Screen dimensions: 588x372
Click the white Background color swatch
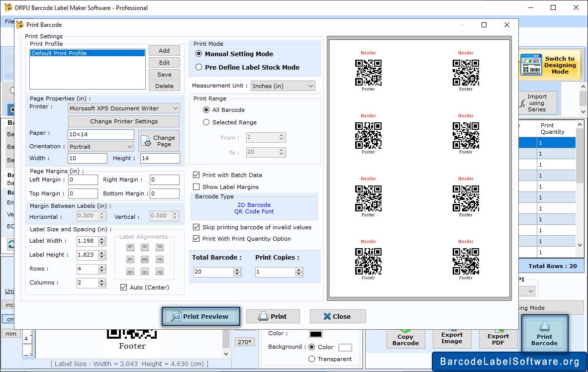point(345,348)
